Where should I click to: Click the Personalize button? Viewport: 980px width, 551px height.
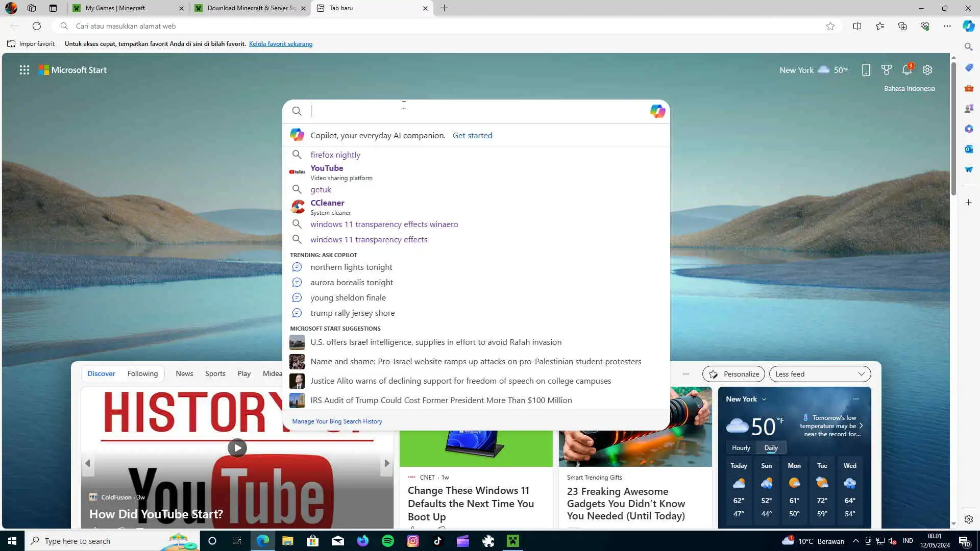[x=733, y=374]
